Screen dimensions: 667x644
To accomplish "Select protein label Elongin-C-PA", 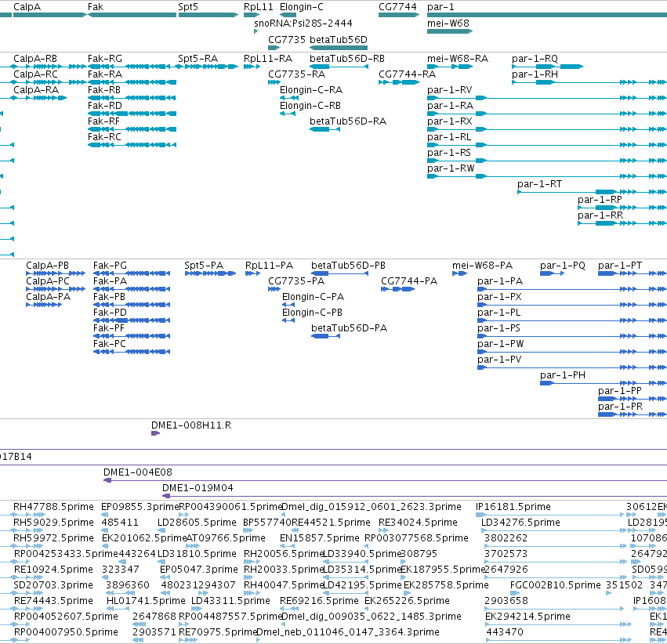I will pyautogui.click(x=313, y=297).
